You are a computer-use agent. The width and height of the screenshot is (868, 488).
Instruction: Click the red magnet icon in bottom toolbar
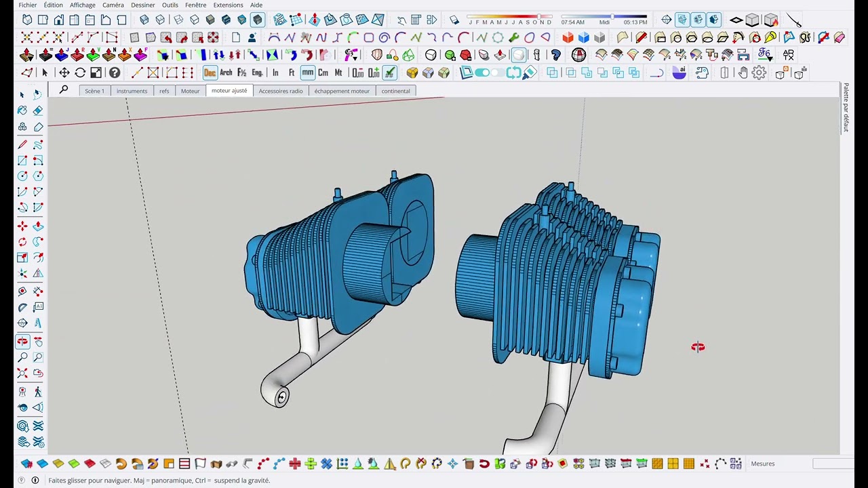coord(484,464)
